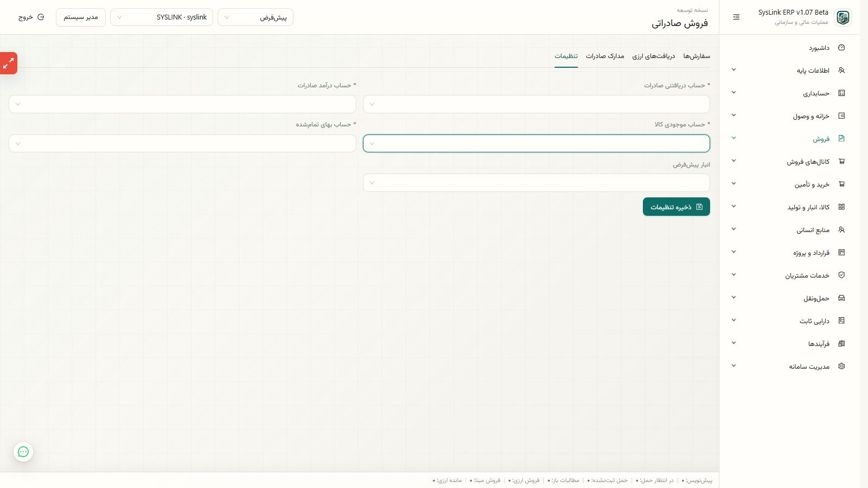Open the حساب درآمد صادرات dropdown
This screenshot has height=488, width=868.
tap(182, 104)
